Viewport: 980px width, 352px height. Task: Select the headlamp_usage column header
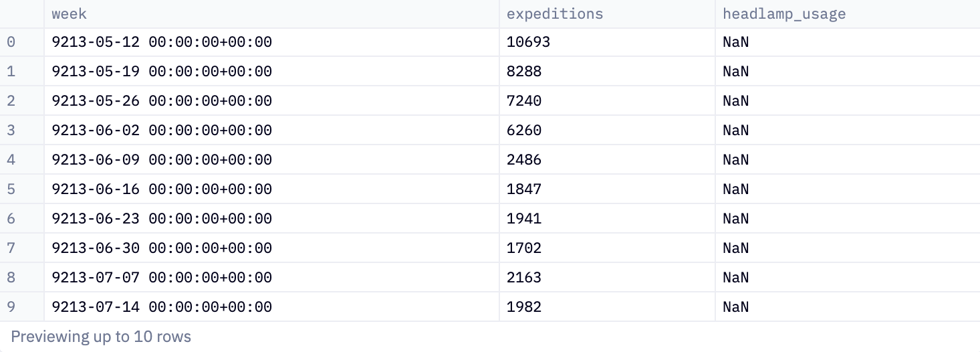pyautogui.click(x=784, y=13)
